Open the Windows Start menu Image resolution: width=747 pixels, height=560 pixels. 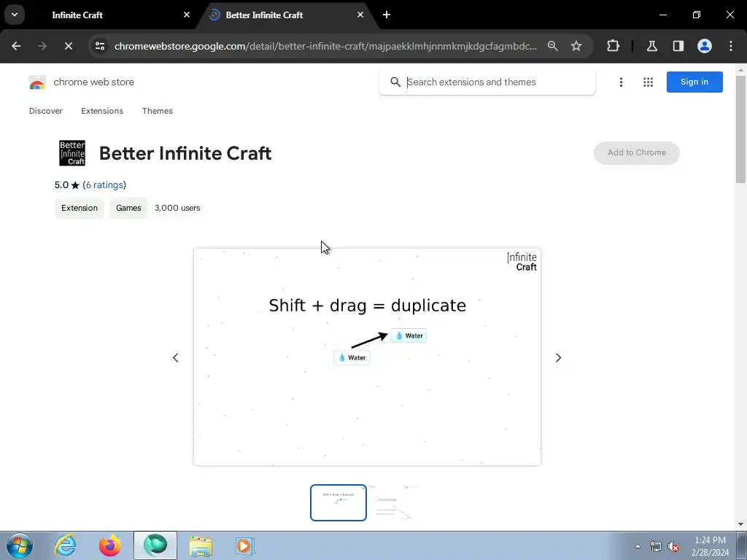20,545
